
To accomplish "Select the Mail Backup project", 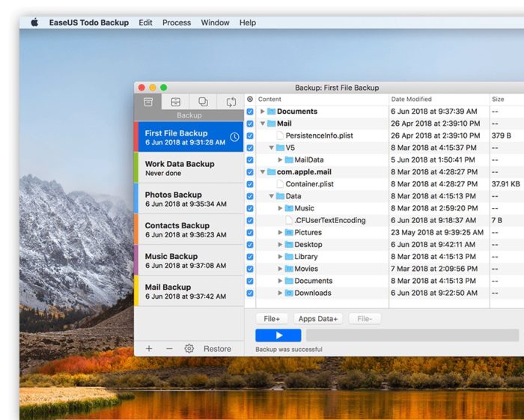I will click(x=189, y=290).
